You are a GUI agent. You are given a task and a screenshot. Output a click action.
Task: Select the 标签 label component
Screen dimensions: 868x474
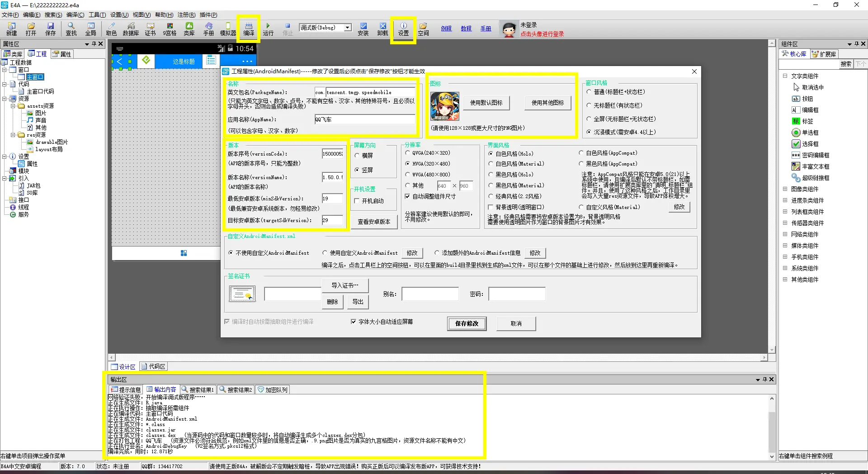(803, 121)
